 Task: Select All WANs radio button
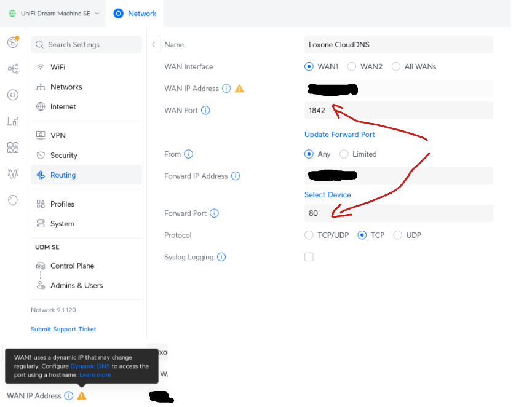[x=396, y=66]
